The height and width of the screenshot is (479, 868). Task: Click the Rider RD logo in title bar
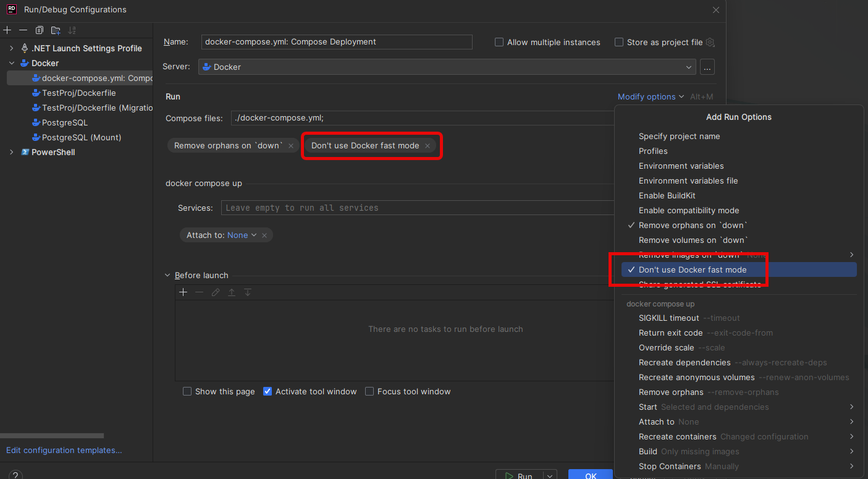[11, 9]
